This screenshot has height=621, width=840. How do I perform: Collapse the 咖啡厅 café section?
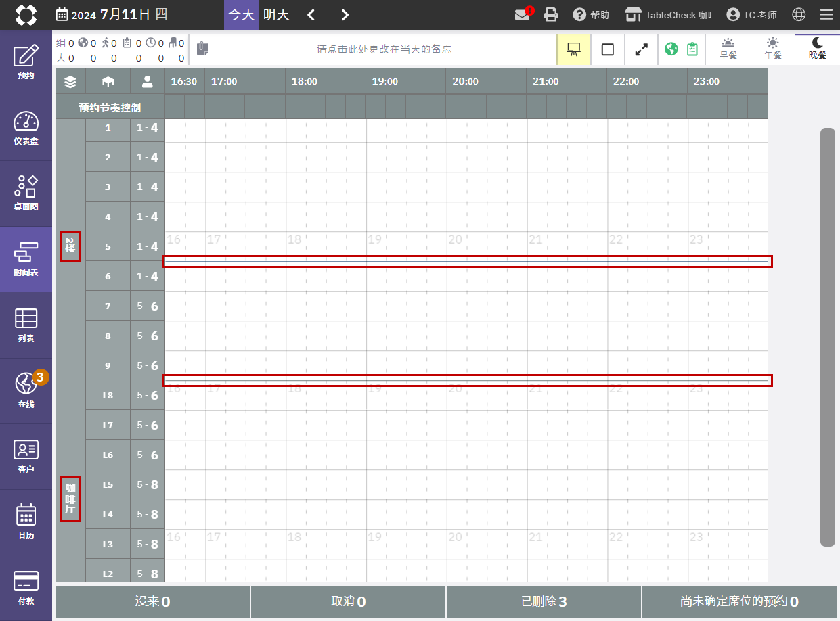pos(70,498)
